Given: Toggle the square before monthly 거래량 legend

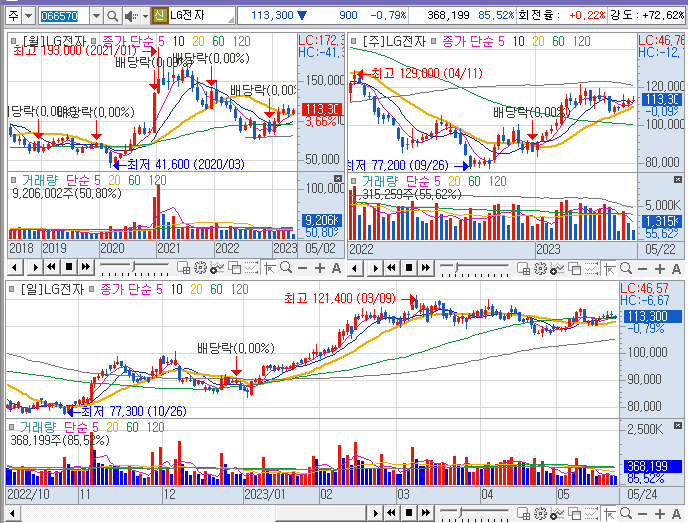Looking at the screenshot, I should pos(14,180).
